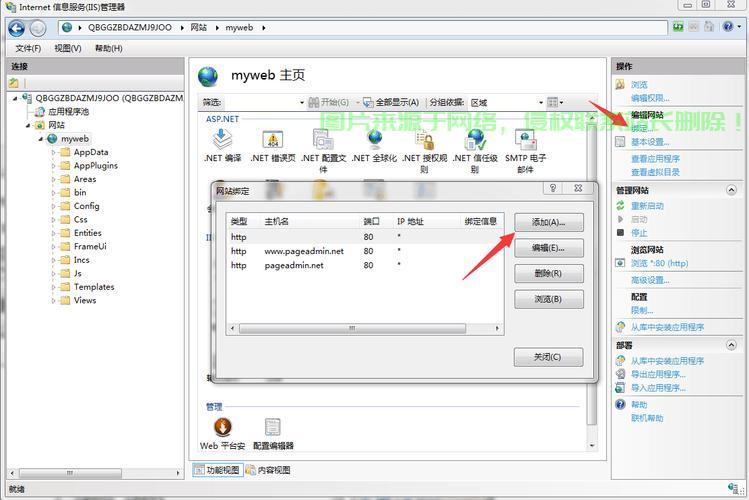Open the .NET 编译 feature icon
Screen dimensions: 749x500
coord(222,139)
